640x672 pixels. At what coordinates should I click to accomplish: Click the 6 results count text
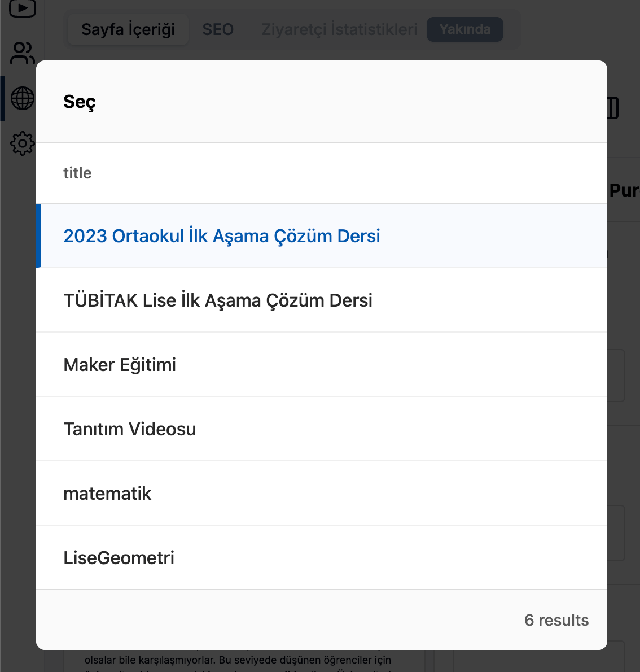556,620
